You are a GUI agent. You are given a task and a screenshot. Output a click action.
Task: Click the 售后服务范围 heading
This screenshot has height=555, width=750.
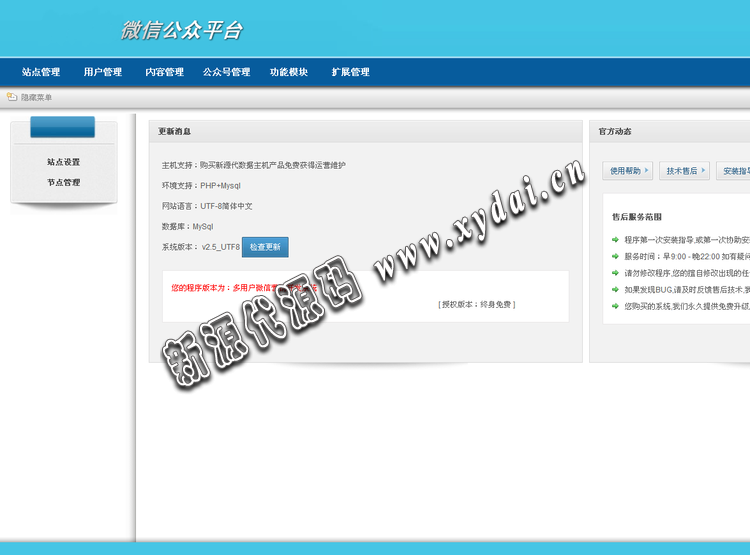coord(637,217)
